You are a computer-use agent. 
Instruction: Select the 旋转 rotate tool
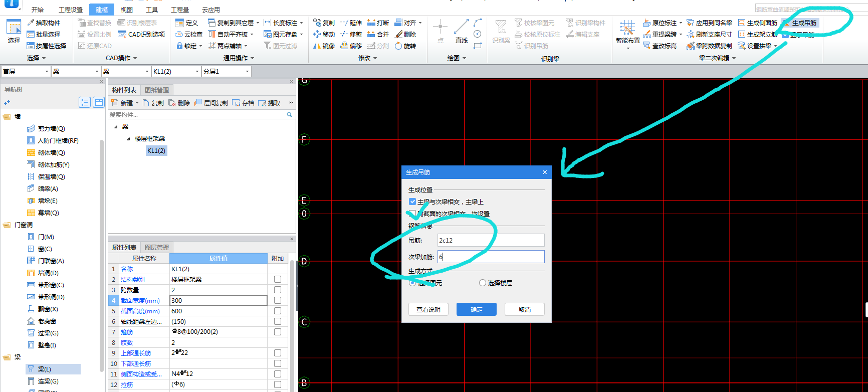coord(405,46)
